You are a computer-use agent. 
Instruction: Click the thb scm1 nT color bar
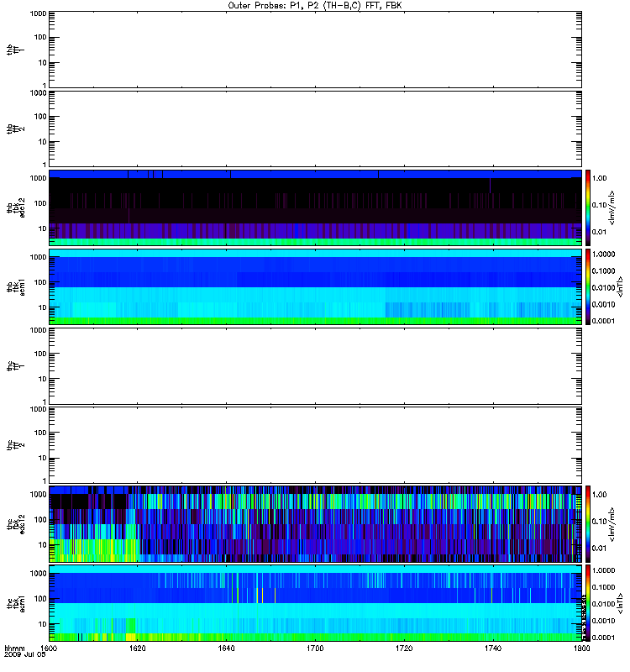click(588, 286)
